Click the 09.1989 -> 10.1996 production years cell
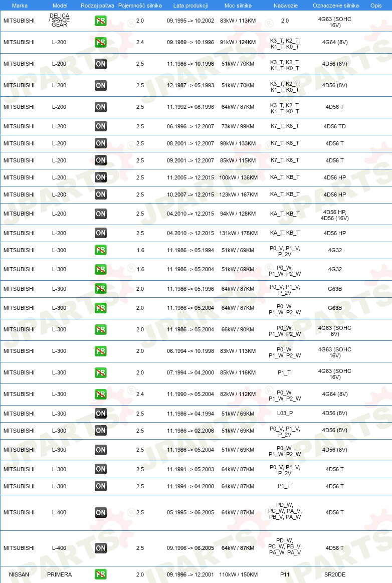The height and width of the screenshot is (583, 392). click(x=190, y=43)
